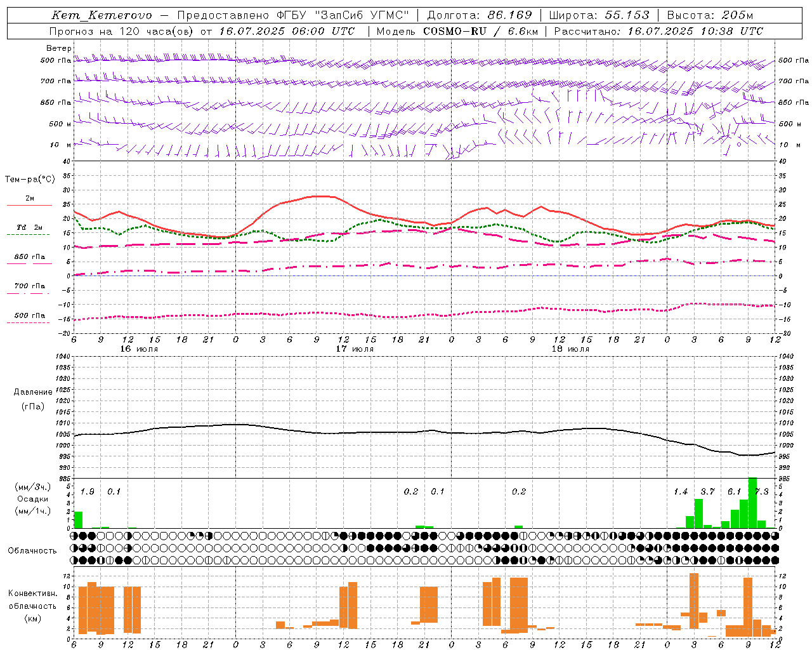Click the forecast start 16.07.2025 06:00 UTC
The image size is (812, 650).
[287, 31]
